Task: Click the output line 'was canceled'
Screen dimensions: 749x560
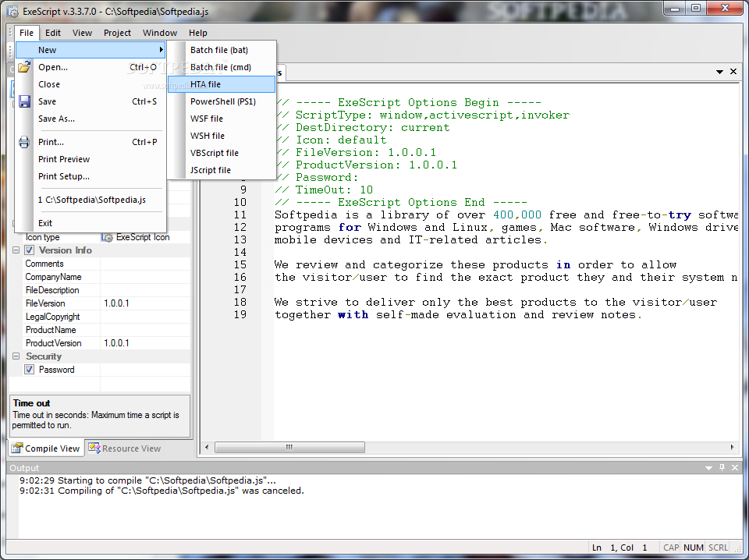Action: (x=162, y=491)
